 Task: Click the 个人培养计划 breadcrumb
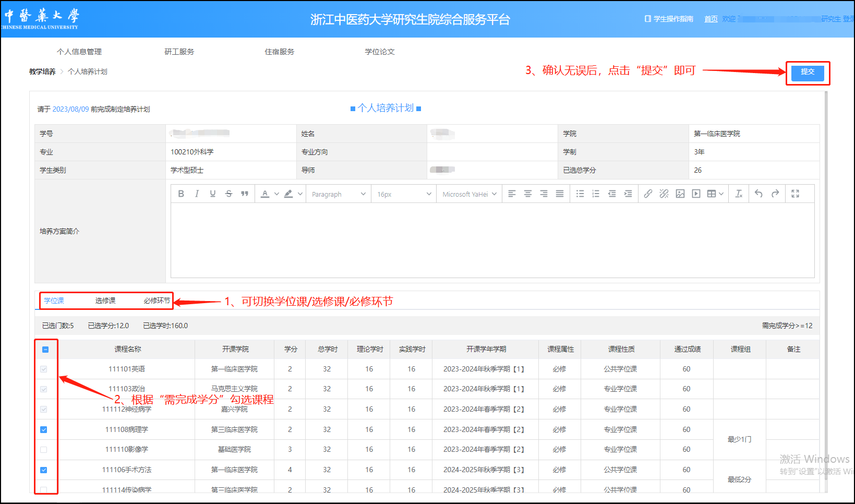(88, 71)
